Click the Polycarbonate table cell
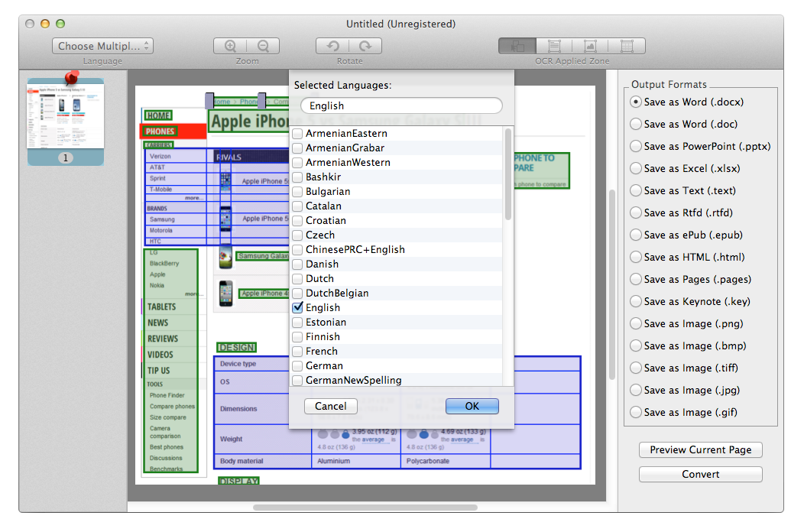804x532 pixels. coord(446,461)
